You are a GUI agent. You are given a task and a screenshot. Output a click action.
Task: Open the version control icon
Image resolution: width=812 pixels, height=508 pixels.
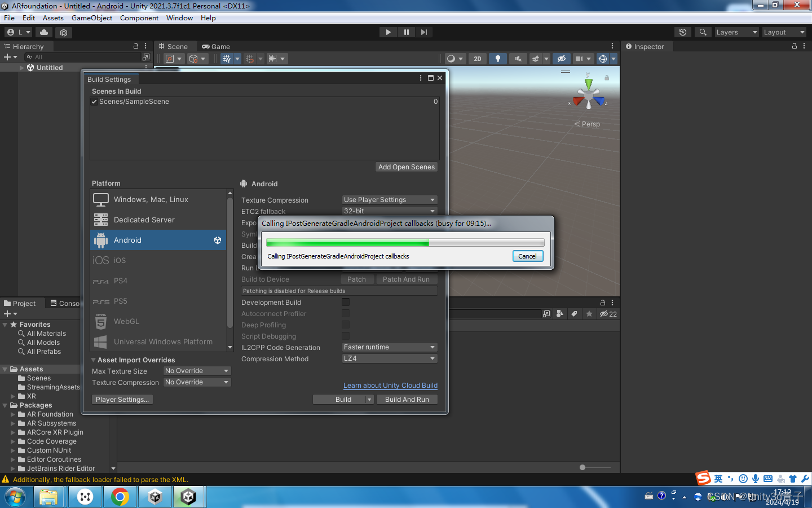(63, 32)
